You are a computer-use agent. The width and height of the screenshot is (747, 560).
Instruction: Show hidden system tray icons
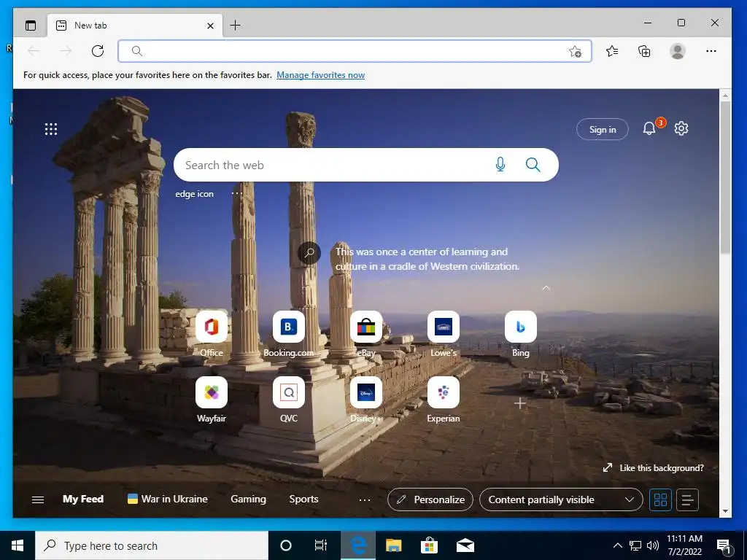coord(617,545)
